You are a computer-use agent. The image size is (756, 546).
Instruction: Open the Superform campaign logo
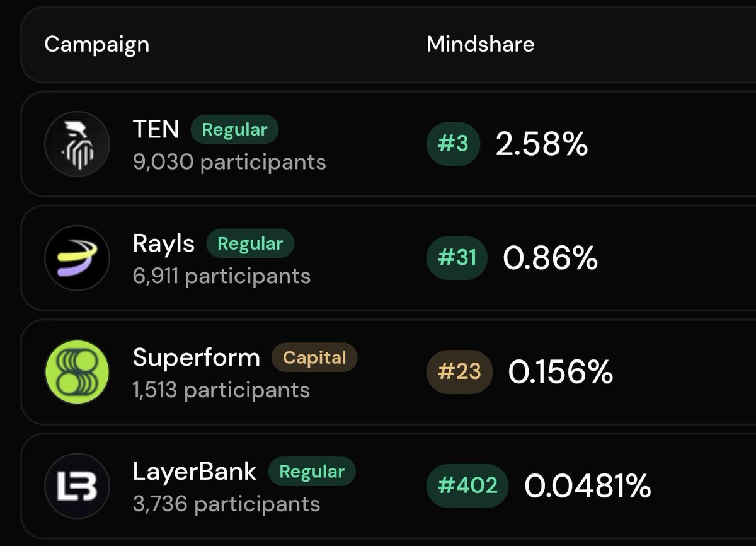point(77,373)
